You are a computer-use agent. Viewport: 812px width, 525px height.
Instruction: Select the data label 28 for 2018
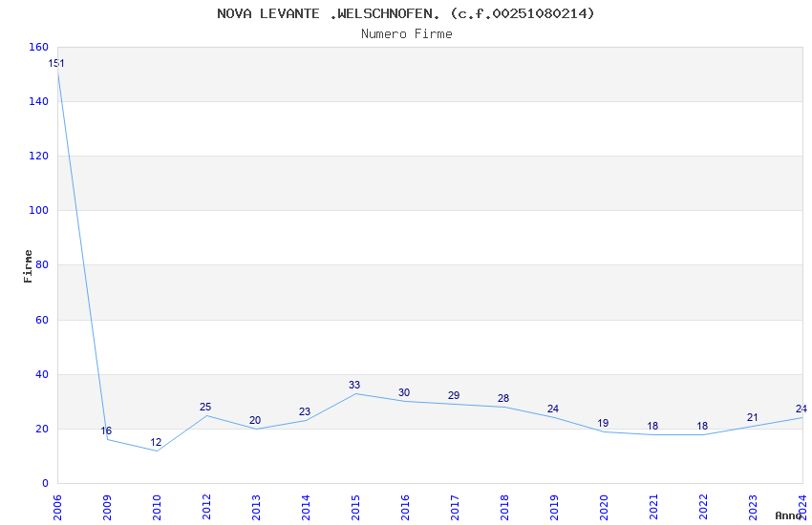click(503, 398)
